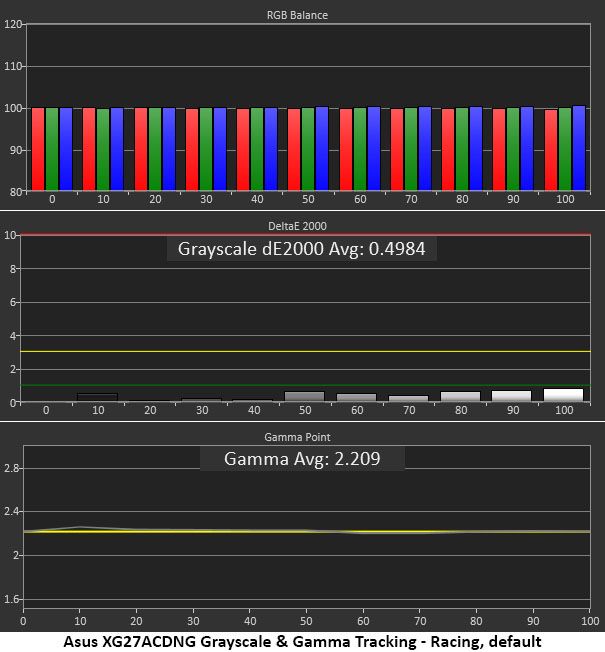Click the green bar at 40 in RGB Balance
The image size is (605, 652).
click(x=257, y=149)
